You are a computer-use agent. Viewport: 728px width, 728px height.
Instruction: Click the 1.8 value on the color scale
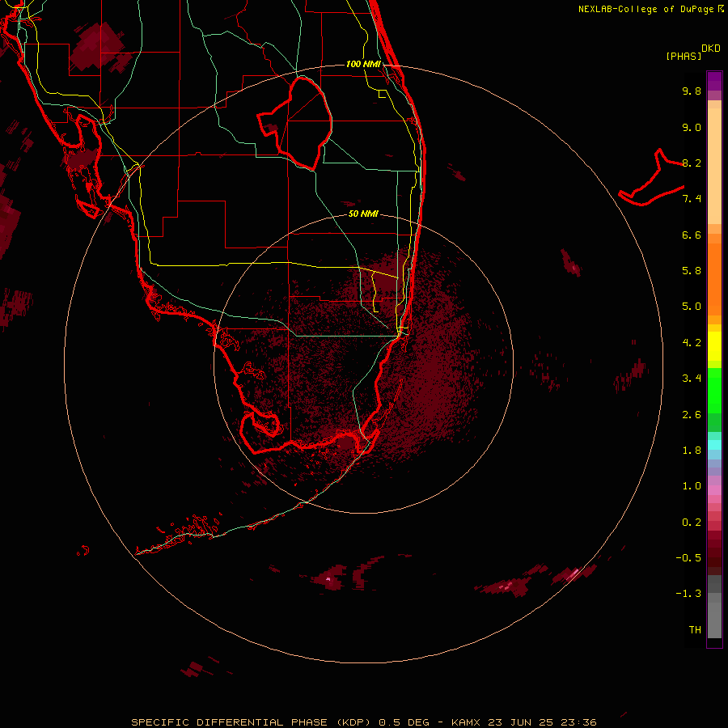coord(692,451)
